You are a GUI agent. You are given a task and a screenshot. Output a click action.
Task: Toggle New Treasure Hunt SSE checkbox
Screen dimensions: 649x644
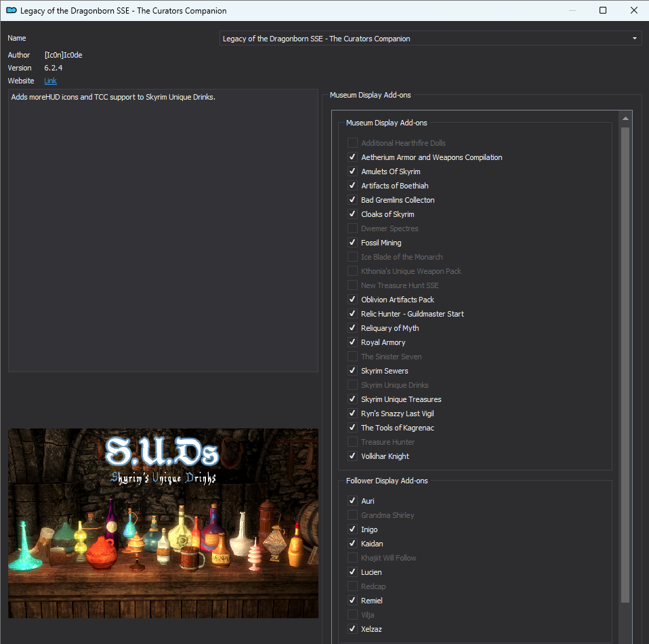(x=352, y=285)
